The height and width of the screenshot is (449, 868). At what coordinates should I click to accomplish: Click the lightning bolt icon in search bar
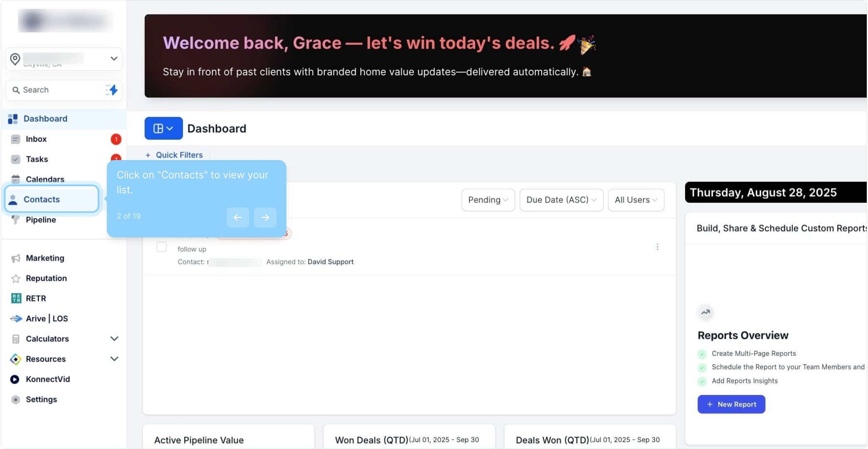(112, 90)
